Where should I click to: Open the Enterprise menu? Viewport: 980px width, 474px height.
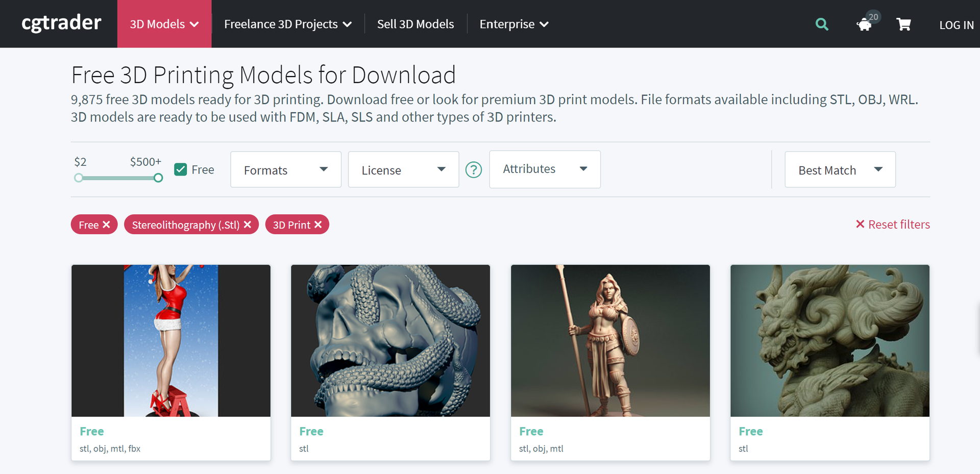(x=514, y=24)
